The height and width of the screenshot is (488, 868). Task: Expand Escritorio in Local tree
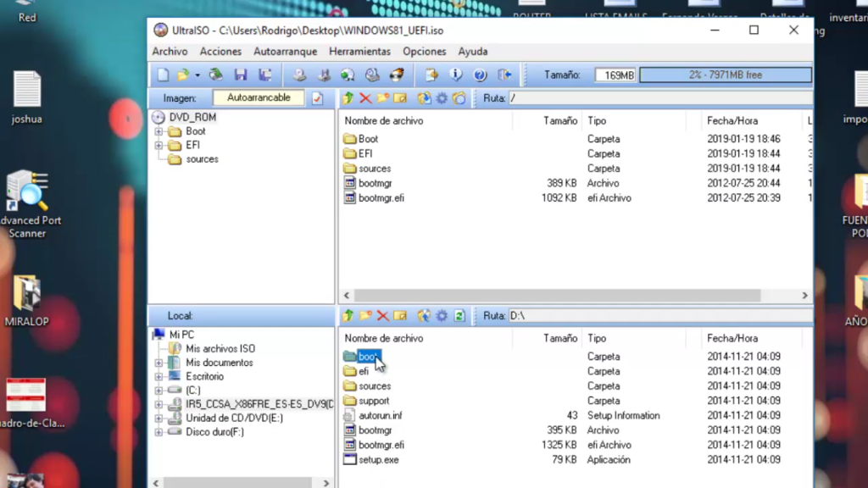point(159,377)
